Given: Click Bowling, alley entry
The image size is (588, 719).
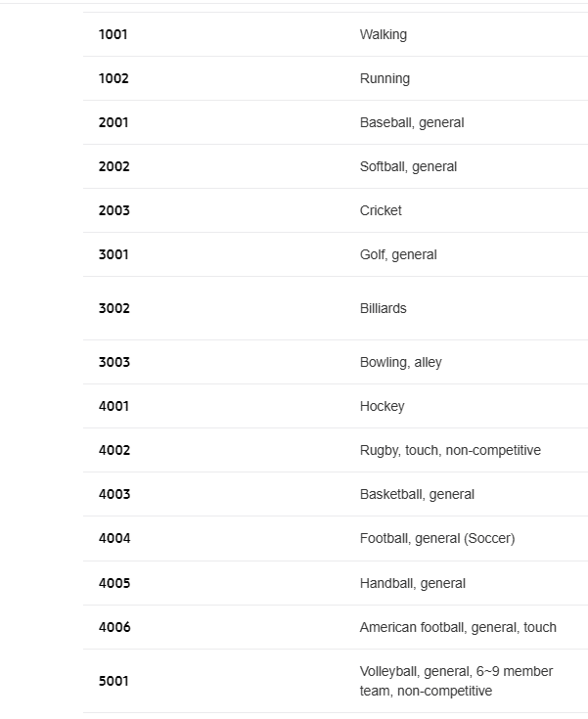Looking at the screenshot, I should [x=400, y=363].
